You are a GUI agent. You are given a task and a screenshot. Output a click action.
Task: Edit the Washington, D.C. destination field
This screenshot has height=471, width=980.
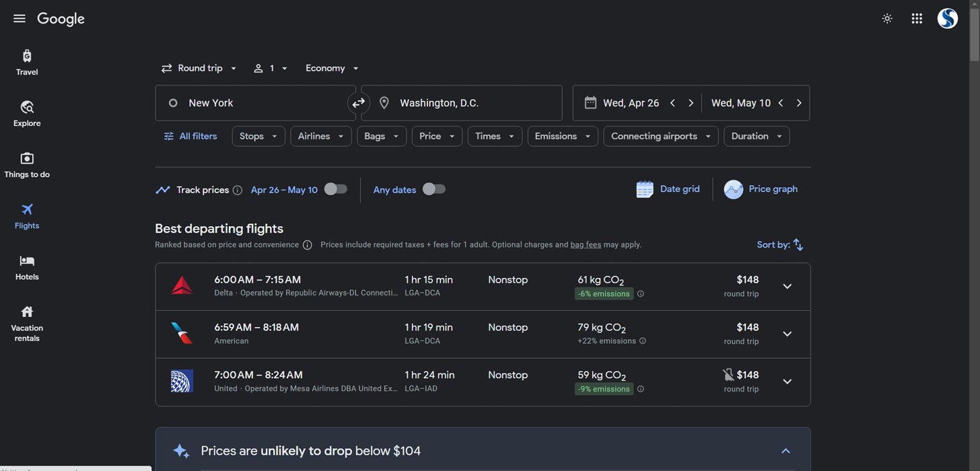click(462, 103)
